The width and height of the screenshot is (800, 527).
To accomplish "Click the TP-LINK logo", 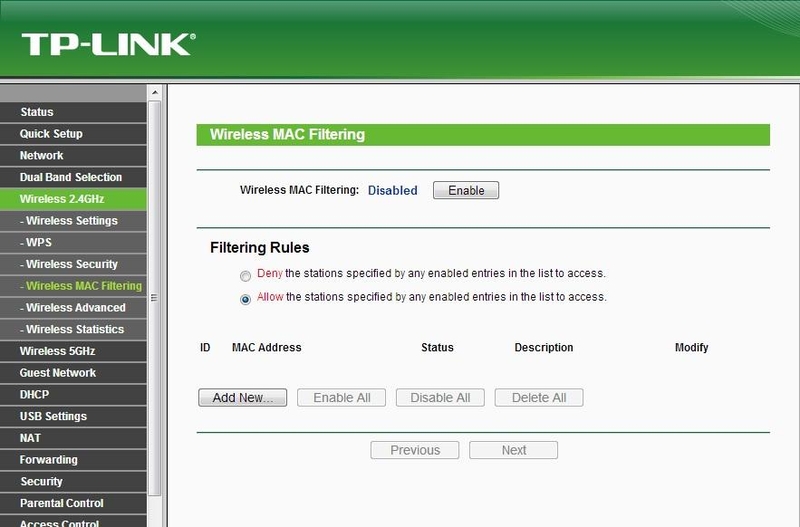I will point(108,44).
